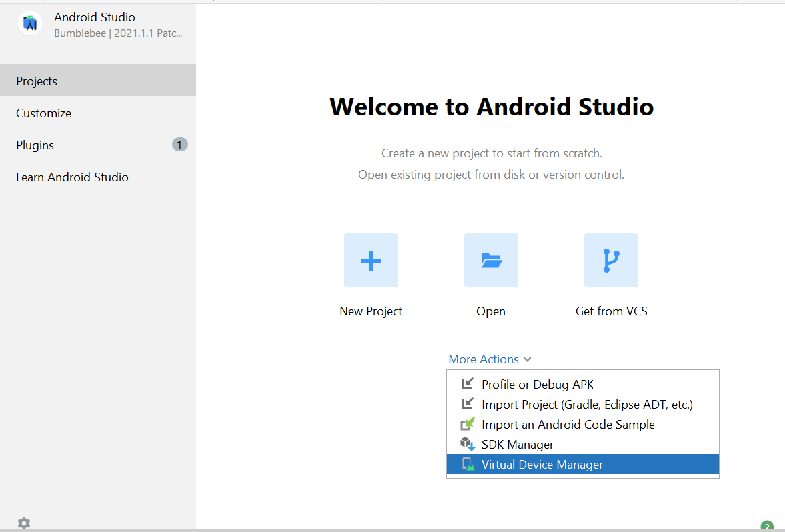Click the Virtual Device Manager phone icon

coord(468,464)
